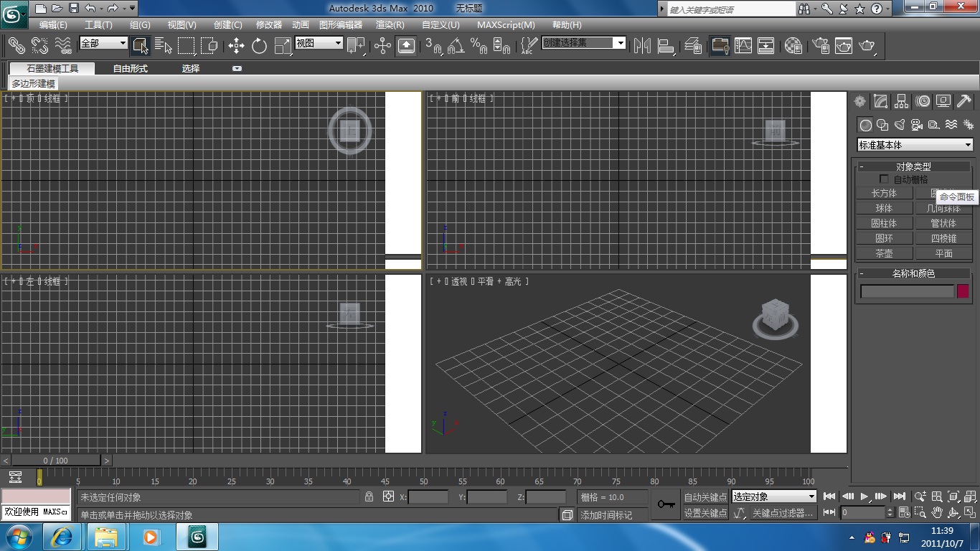Image resolution: width=980 pixels, height=551 pixels.
Task: Select the Select Object tool
Action: pyautogui.click(x=139, y=46)
